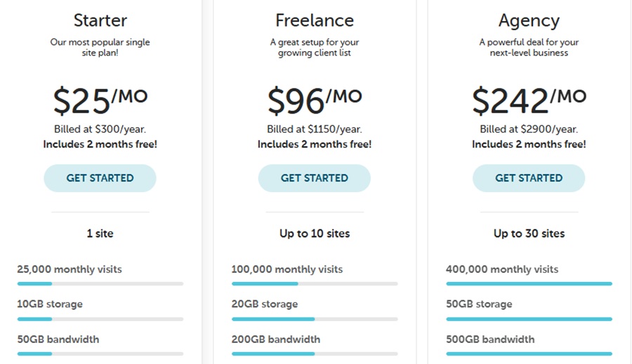Click the Agency 500GB bandwidth bar
The height and width of the screenshot is (364, 632).
click(x=529, y=353)
